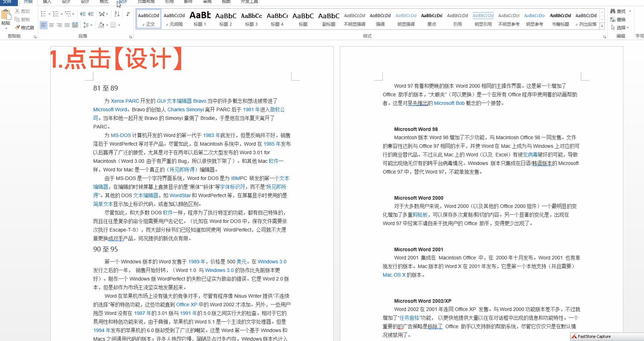Viewport: 644px width, 341px height.
Task: Open the 审阅 ribbon tab
Action: pos(207,2)
